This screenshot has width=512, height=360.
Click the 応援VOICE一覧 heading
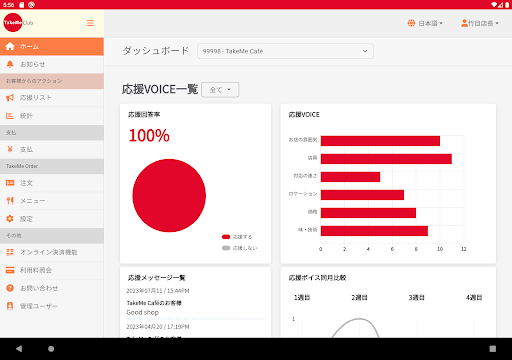click(x=160, y=89)
